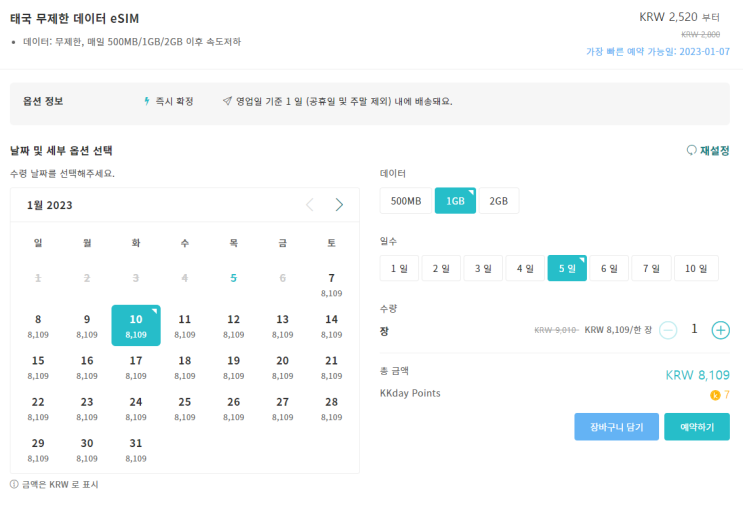
Task: Select the 2GB data option
Action: 498,201
